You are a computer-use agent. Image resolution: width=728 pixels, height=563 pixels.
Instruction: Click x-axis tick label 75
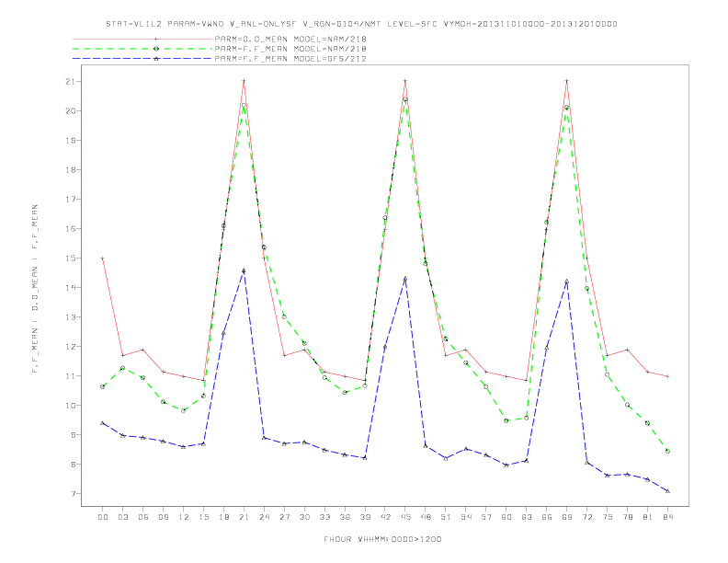click(x=608, y=517)
